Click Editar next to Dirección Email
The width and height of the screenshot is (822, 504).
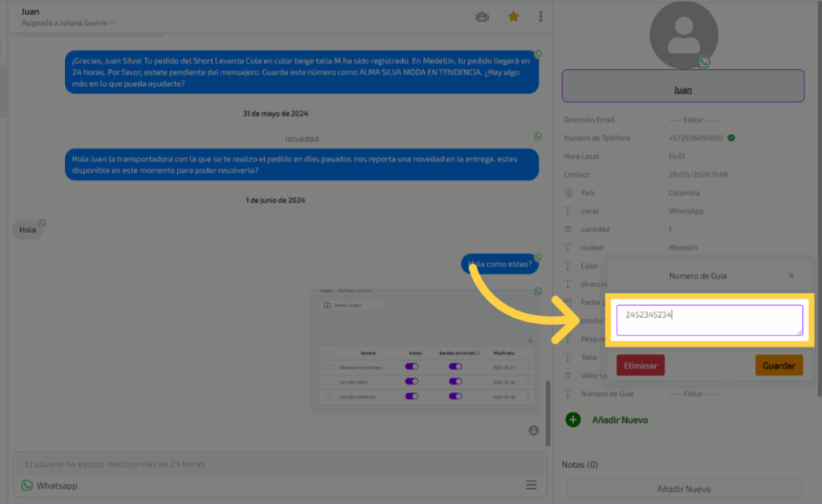(x=686, y=120)
